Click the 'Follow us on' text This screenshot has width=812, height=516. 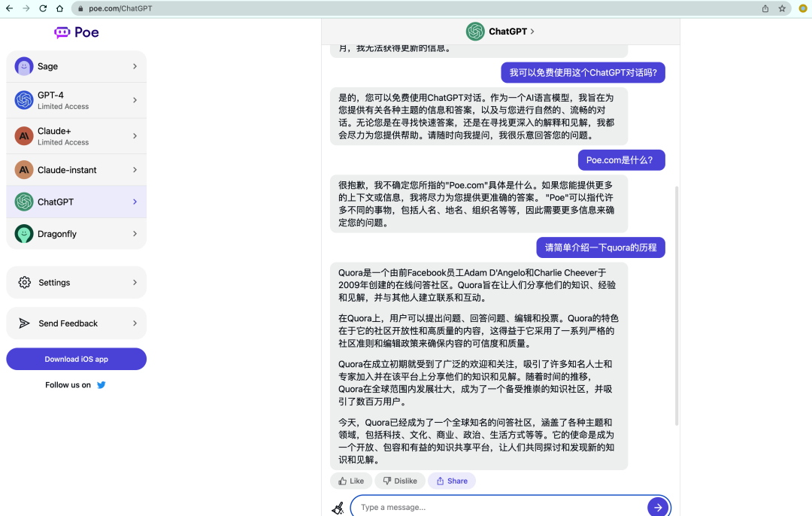68,385
